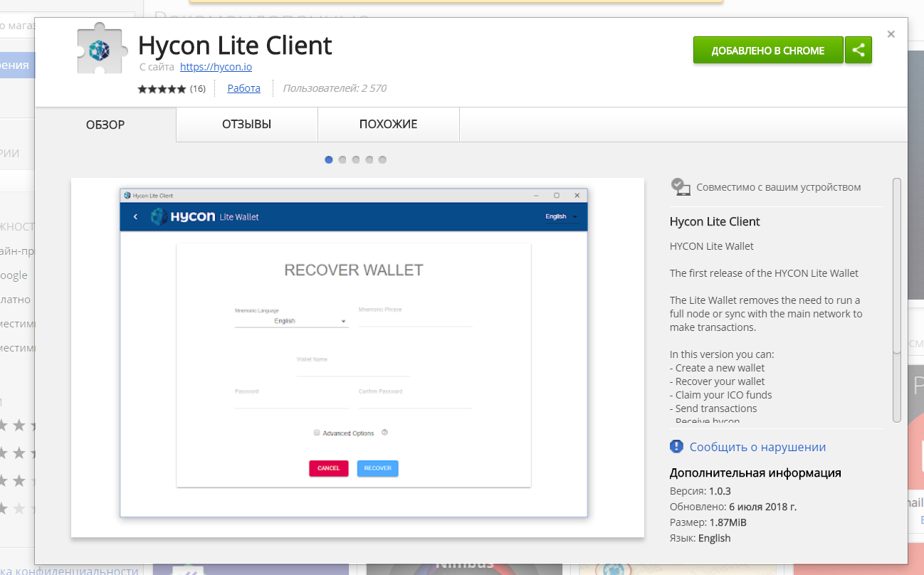The width and height of the screenshot is (924, 575).
Task: Select the fourth screenshot carousel dot
Action: (369, 160)
